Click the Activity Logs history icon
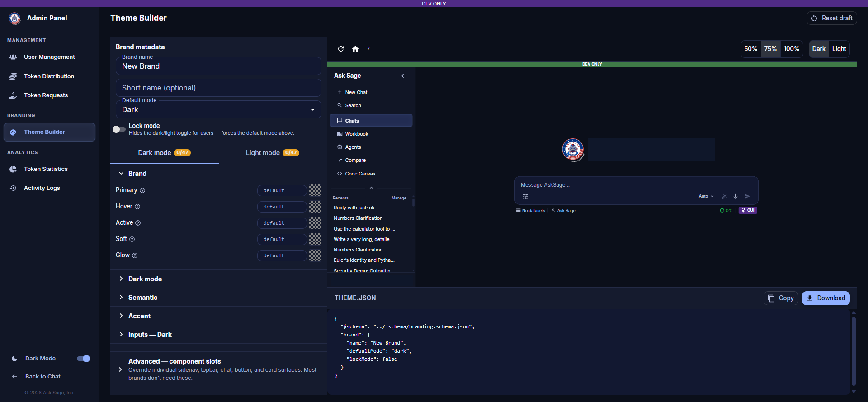Viewport: 868px width, 402px height. click(x=13, y=188)
